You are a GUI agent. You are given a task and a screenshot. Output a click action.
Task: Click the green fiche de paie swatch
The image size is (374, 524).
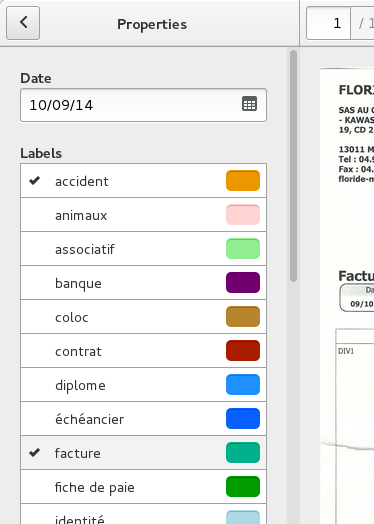point(243,487)
